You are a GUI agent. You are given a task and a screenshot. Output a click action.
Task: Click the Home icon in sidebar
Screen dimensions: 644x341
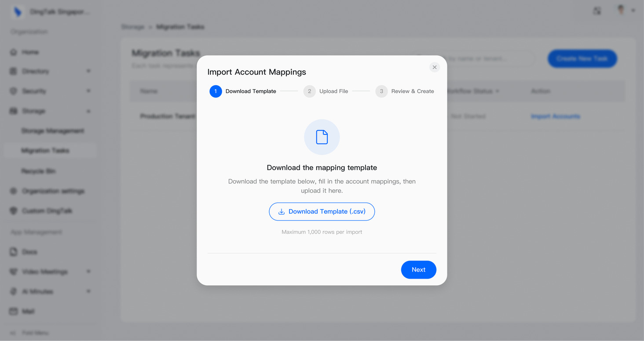pos(14,52)
